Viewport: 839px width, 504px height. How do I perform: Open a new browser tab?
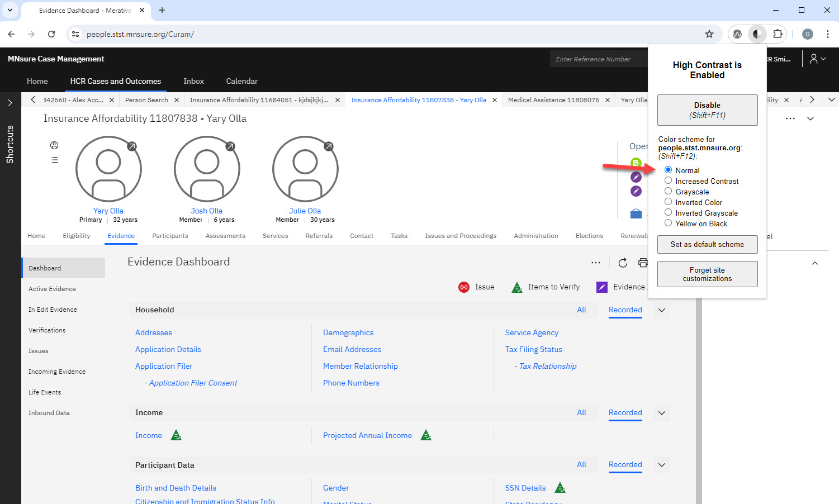coord(162,10)
